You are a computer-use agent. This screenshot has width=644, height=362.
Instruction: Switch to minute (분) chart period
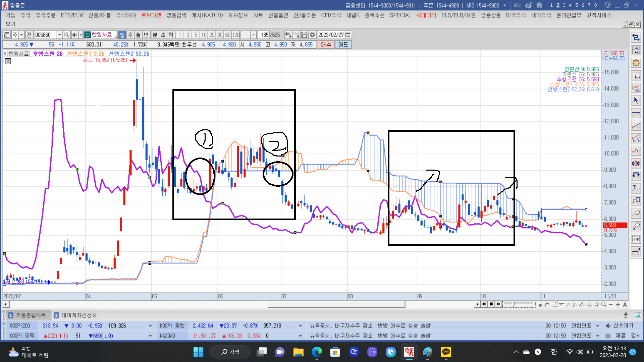coord(155,35)
